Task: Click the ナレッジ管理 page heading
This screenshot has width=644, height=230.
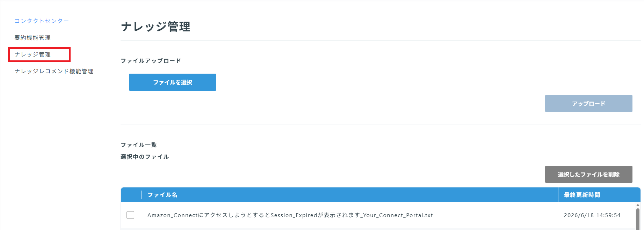Action: pyautogui.click(x=156, y=27)
